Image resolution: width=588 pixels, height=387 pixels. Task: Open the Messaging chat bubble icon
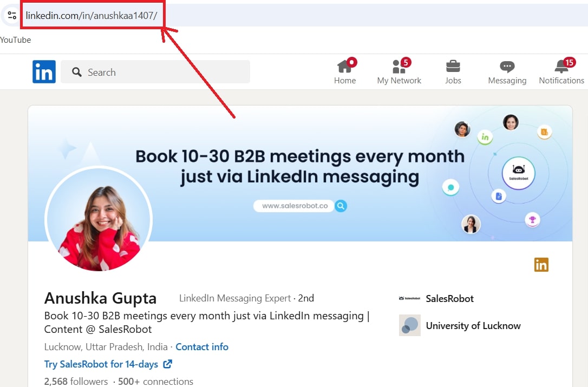pyautogui.click(x=507, y=67)
